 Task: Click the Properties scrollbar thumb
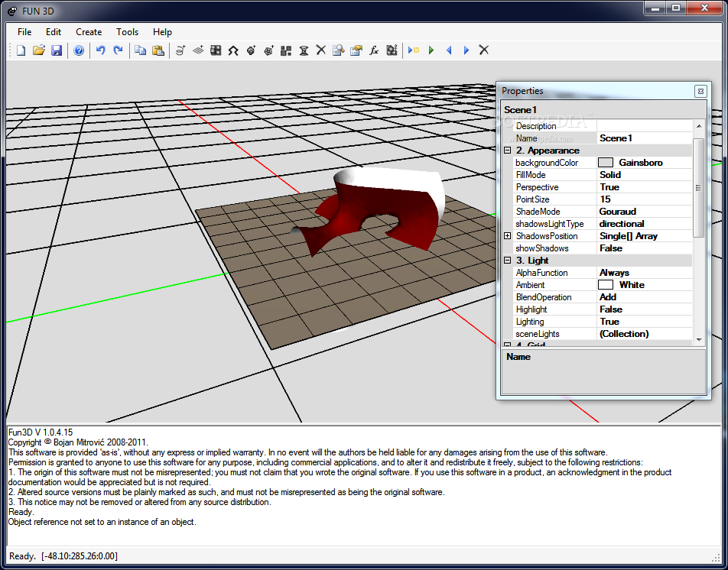click(x=698, y=188)
